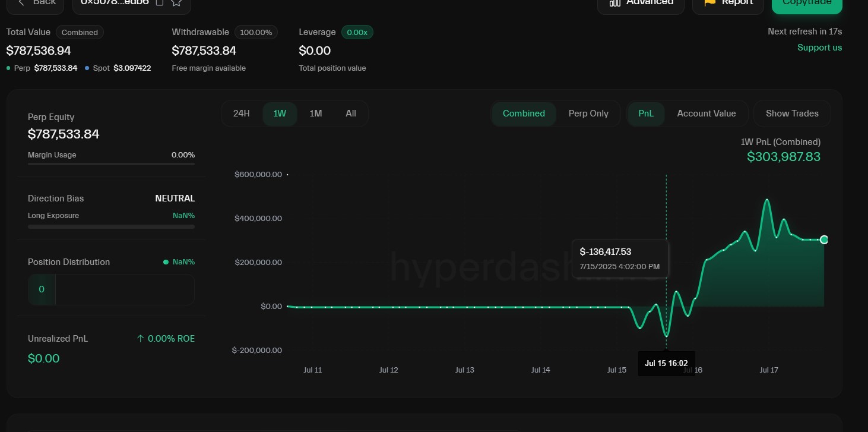Viewport: 868px width, 432px height.
Task: Click the Unrealized PnL value $0.00
Action: pos(44,358)
